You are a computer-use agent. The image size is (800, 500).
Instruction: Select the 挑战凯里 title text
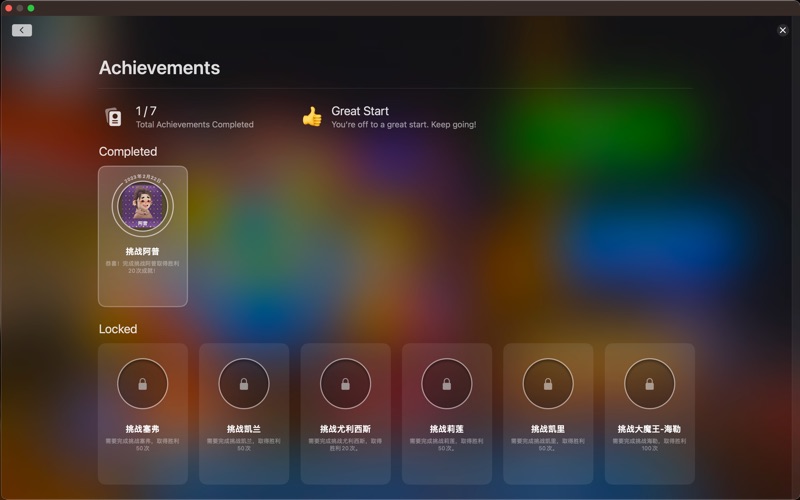548,429
